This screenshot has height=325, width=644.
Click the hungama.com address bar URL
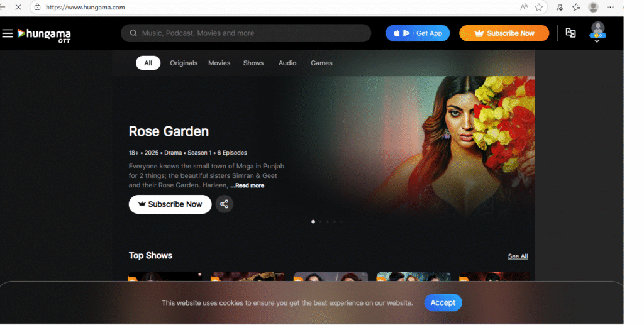point(85,8)
